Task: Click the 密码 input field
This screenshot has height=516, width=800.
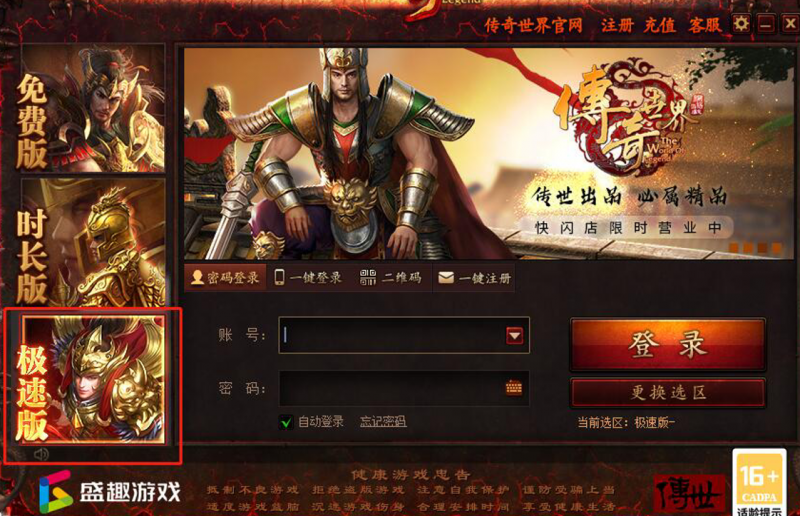Action: (404, 388)
